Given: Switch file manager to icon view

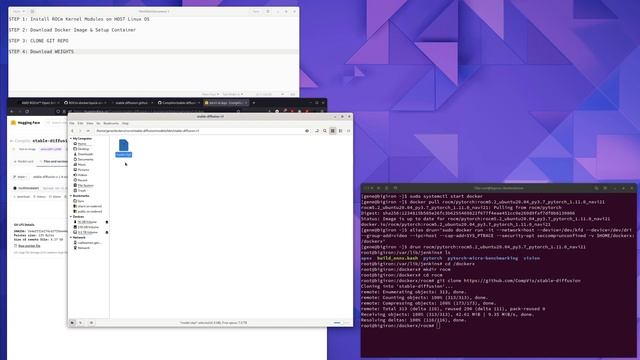Looking at the screenshot, I should point(333,131).
